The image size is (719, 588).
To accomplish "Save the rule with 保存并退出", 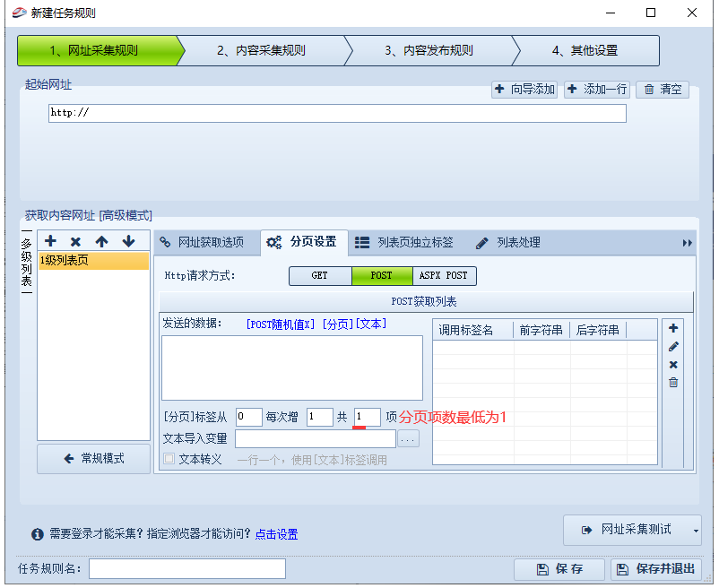I will [x=656, y=569].
